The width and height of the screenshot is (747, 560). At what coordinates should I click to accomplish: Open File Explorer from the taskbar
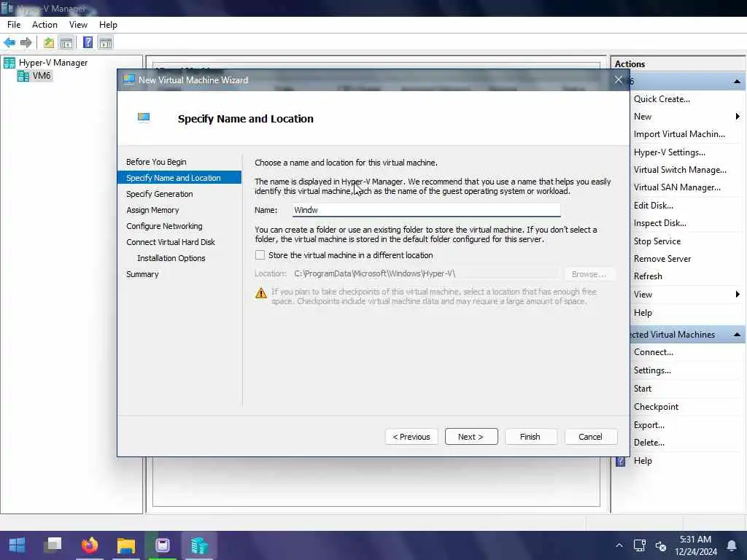click(x=126, y=545)
